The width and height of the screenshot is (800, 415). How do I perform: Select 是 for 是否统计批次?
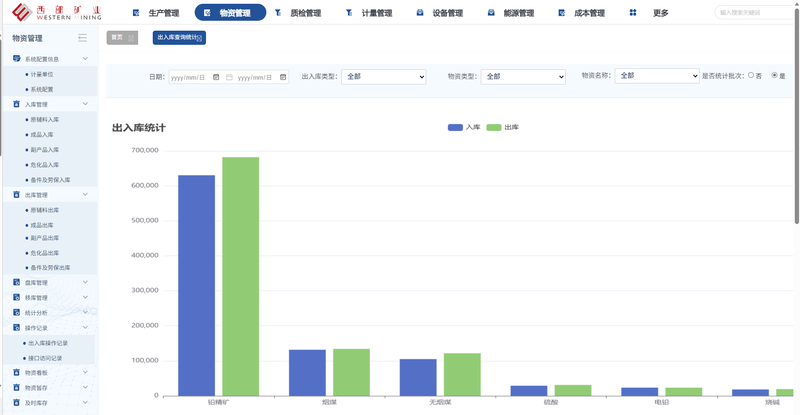[774, 75]
